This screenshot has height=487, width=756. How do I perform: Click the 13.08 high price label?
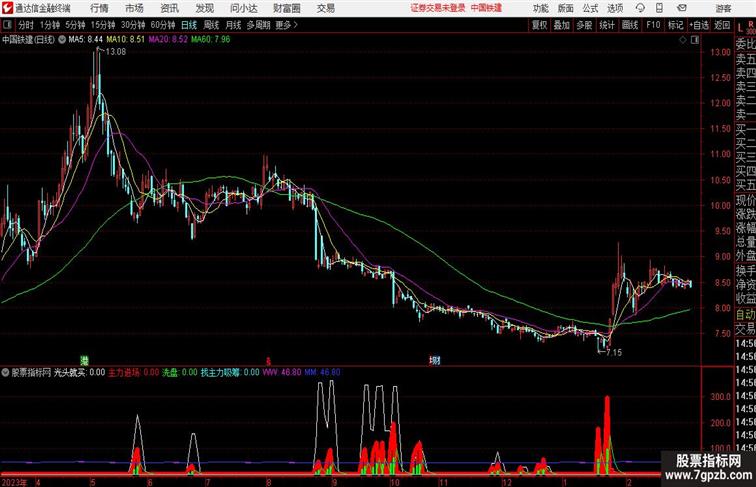pyautogui.click(x=116, y=52)
